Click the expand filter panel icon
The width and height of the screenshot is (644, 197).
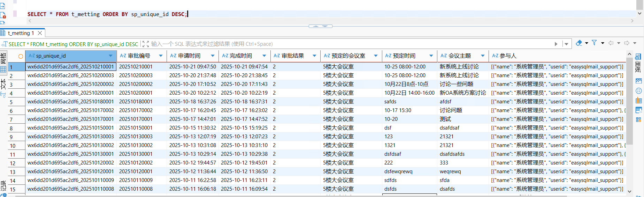click(146, 44)
